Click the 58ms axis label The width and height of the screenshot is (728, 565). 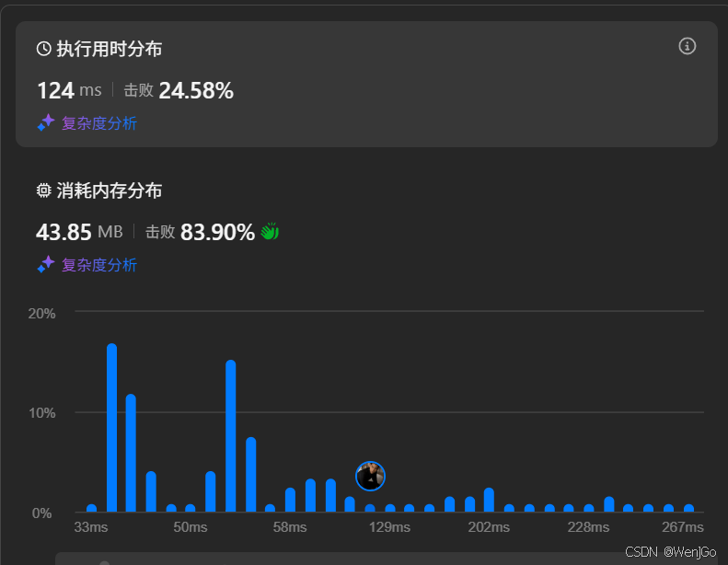[x=290, y=527]
